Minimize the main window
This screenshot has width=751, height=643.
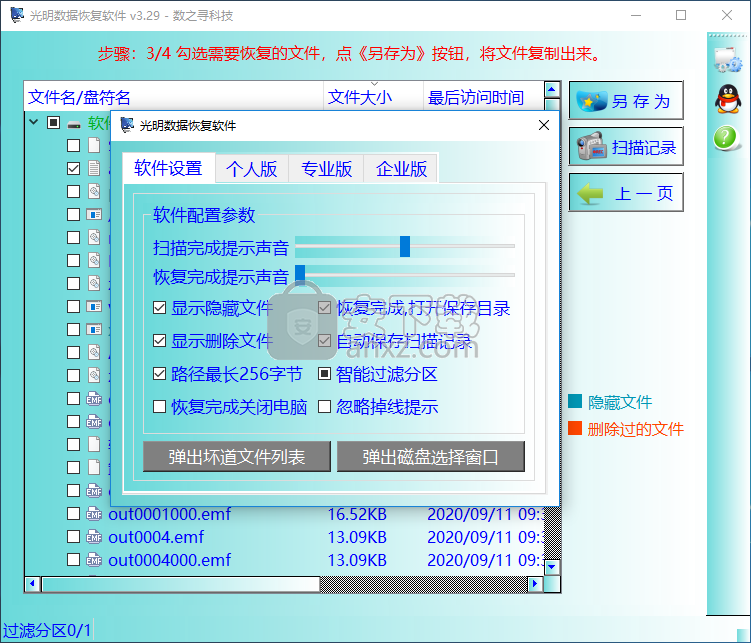pyautogui.click(x=636, y=15)
